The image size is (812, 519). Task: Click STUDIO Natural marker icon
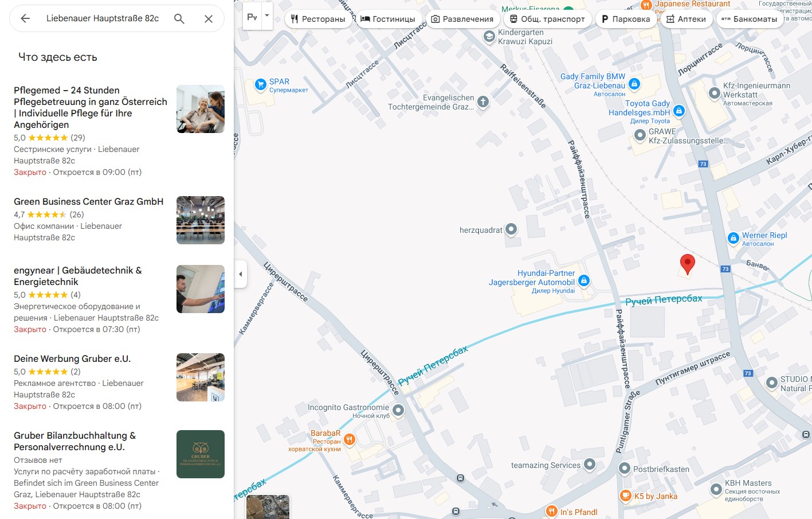(772, 383)
